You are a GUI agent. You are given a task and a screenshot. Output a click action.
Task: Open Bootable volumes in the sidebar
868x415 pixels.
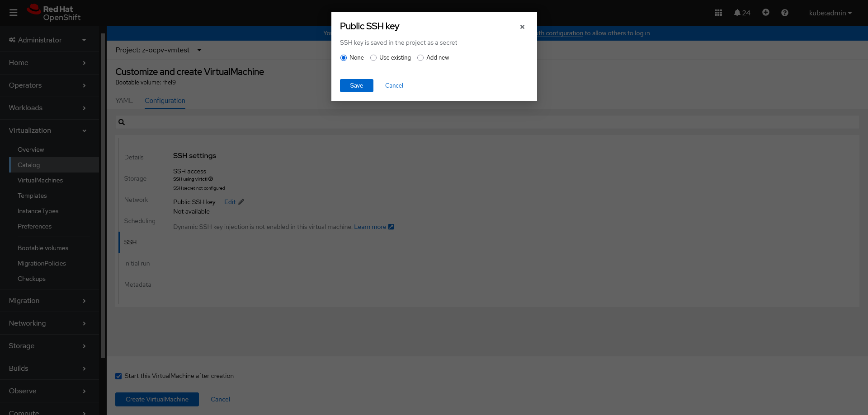click(54, 248)
